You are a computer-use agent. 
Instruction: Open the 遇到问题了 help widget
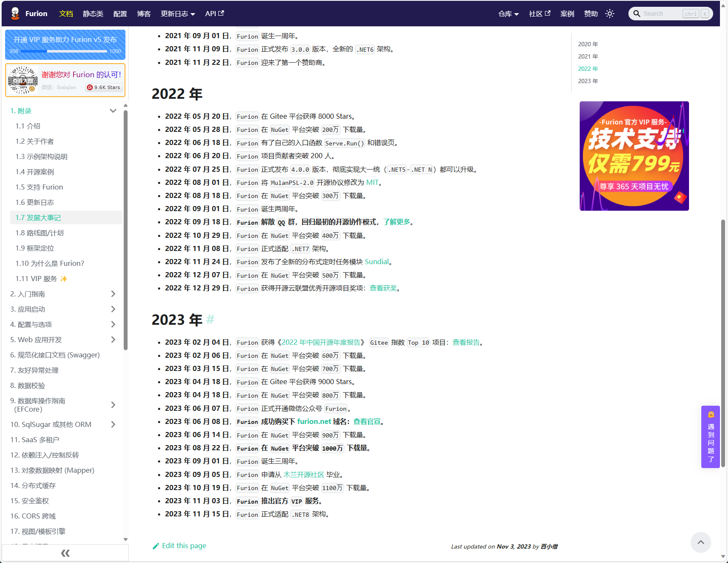pyautogui.click(x=711, y=437)
